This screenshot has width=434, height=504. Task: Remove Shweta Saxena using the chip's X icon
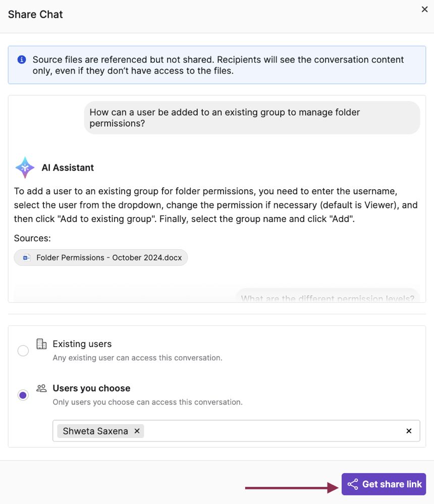(x=137, y=431)
